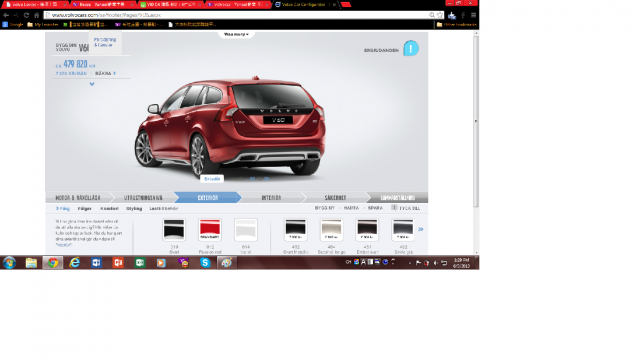The height and width of the screenshot is (360, 640).
Task: Open Skype from the taskbar
Action: 205,263
